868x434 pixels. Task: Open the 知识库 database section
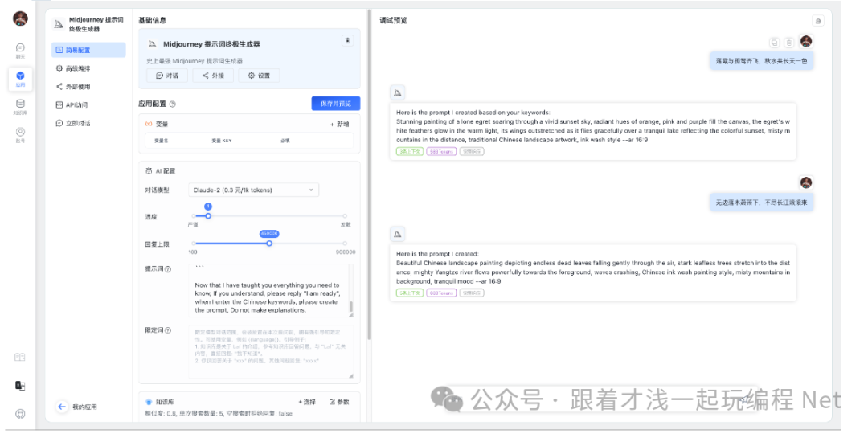[x=20, y=107]
